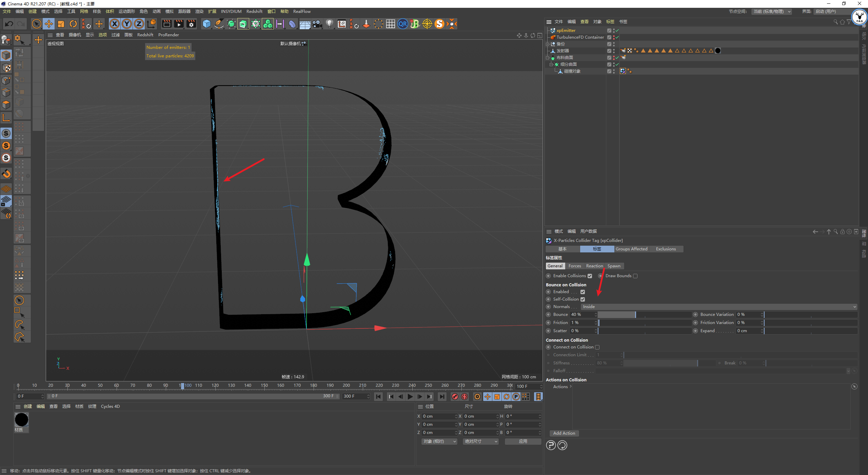Add a Cube primitive object

pyautogui.click(x=206, y=24)
